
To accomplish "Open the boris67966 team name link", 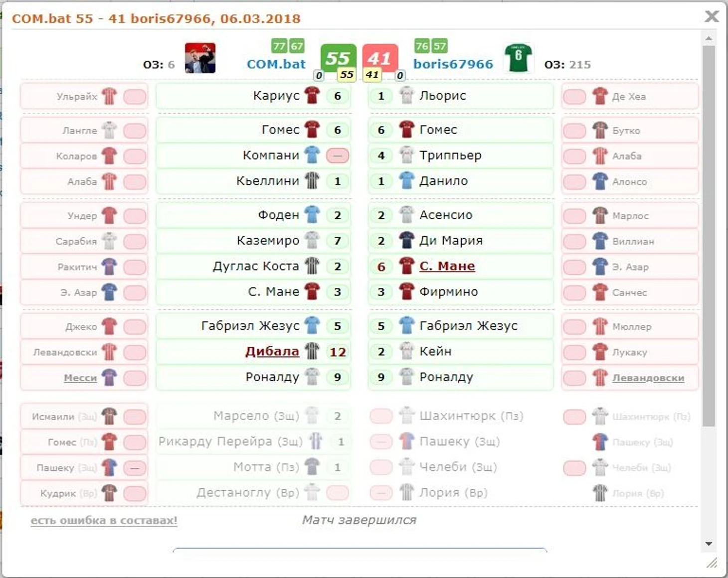I will pyautogui.click(x=453, y=64).
